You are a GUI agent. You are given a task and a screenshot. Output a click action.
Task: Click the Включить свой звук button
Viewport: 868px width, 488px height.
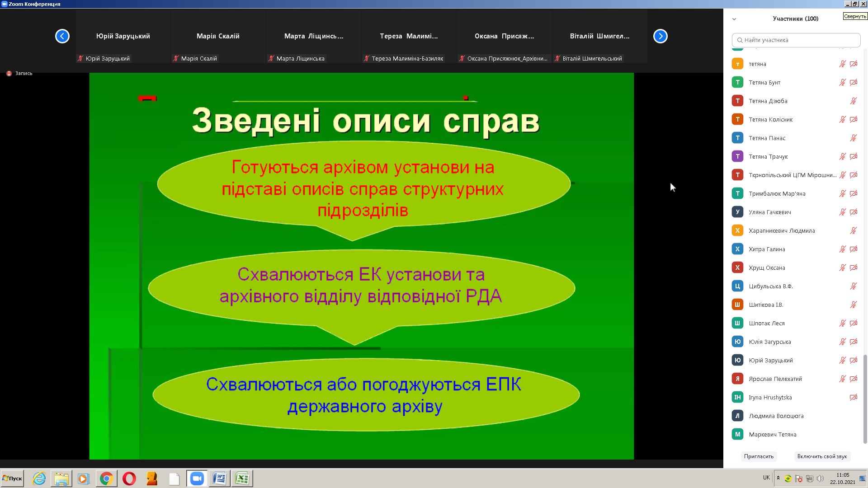pyautogui.click(x=822, y=456)
